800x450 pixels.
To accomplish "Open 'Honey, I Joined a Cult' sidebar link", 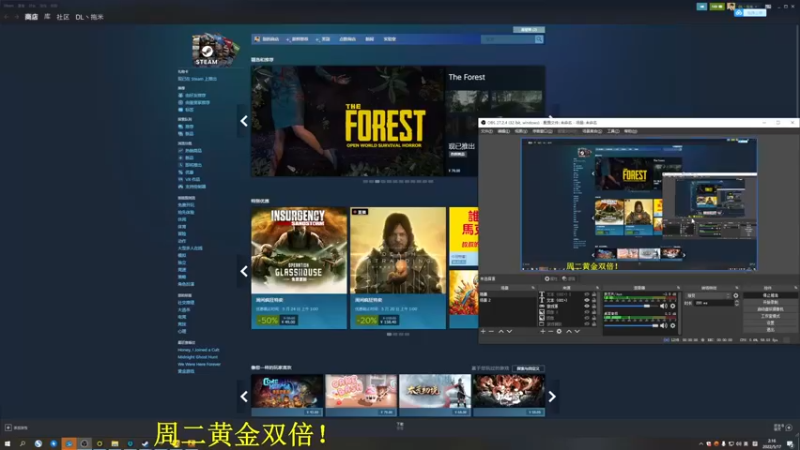I will [198, 350].
